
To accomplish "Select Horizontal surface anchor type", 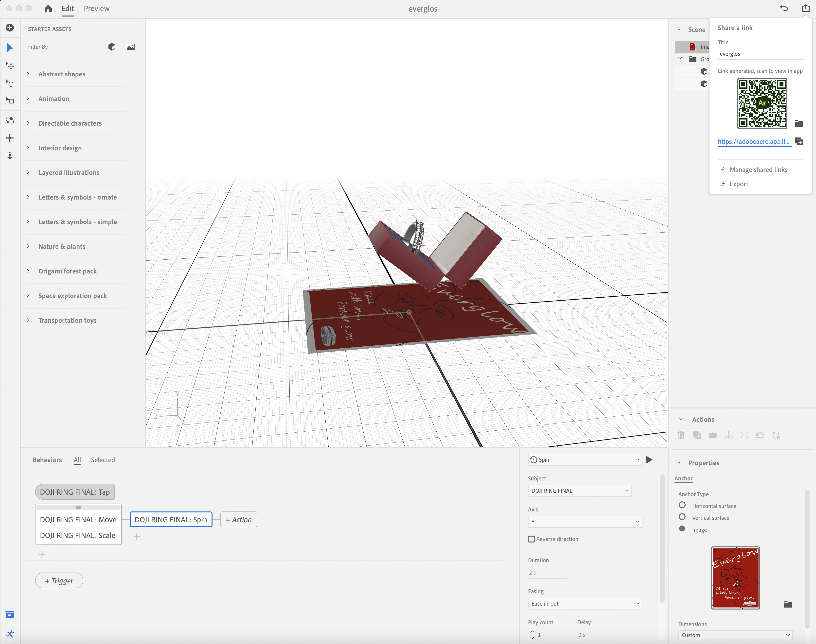I will coord(682,505).
